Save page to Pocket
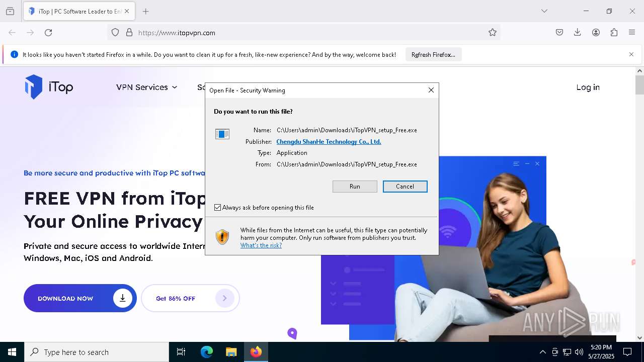The width and height of the screenshot is (644, 362). (559, 33)
